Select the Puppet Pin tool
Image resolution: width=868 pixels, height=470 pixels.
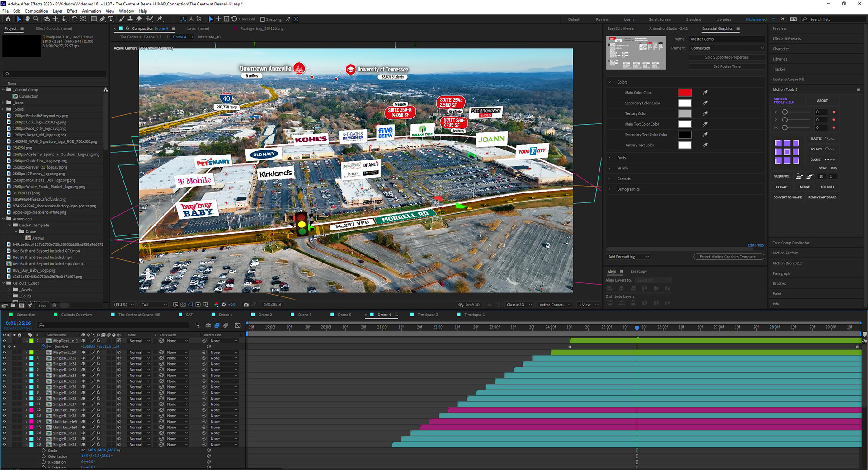tap(160, 19)
